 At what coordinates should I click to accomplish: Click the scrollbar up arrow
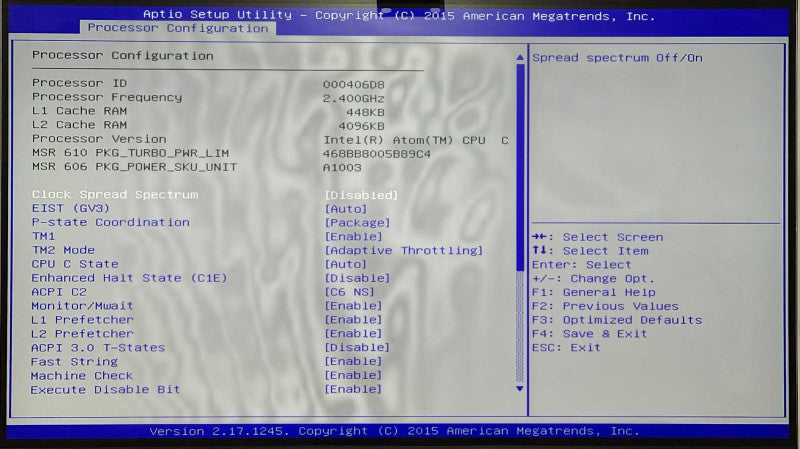point(520,58)
